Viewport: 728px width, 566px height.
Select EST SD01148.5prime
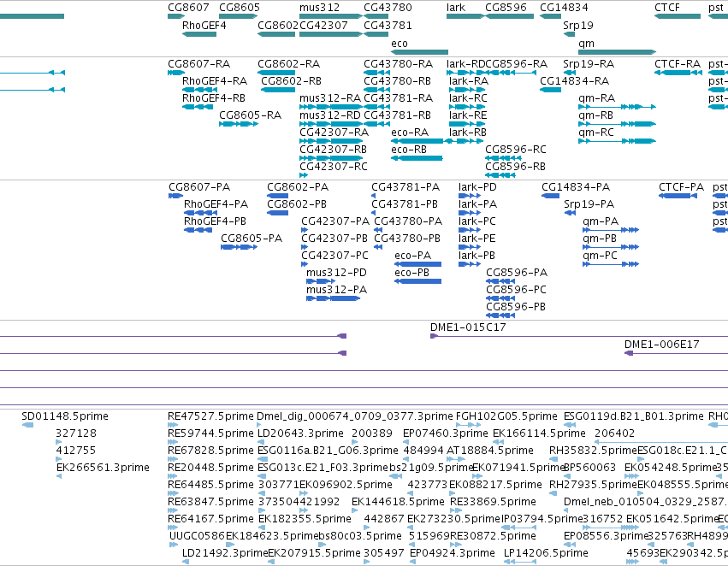[x=27, y=425]
